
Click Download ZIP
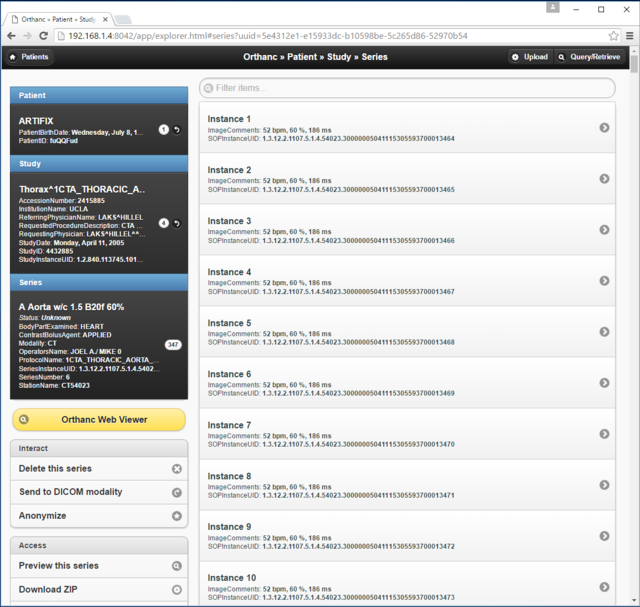click(98, 590)
